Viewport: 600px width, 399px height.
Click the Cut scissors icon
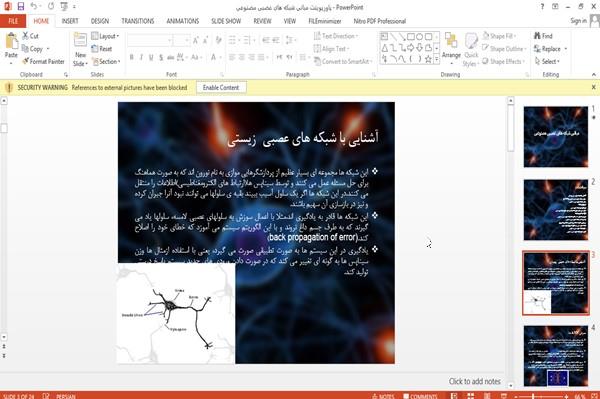point(26,36)
